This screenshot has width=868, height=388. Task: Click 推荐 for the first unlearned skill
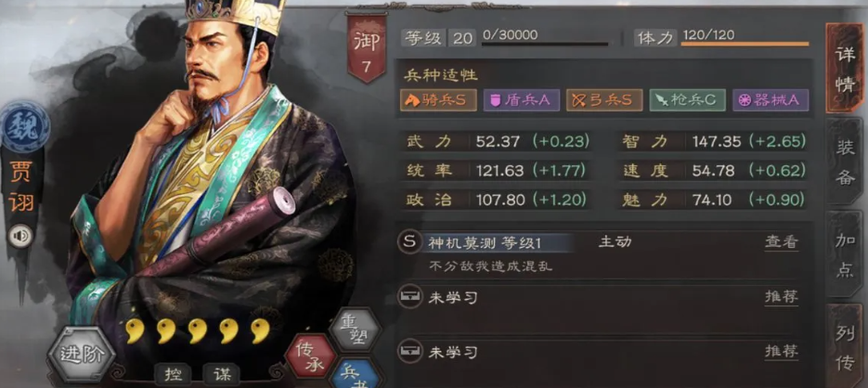781,297
